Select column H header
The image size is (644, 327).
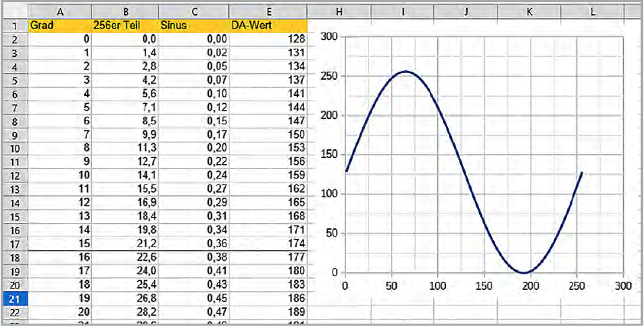tap(339, 12)
